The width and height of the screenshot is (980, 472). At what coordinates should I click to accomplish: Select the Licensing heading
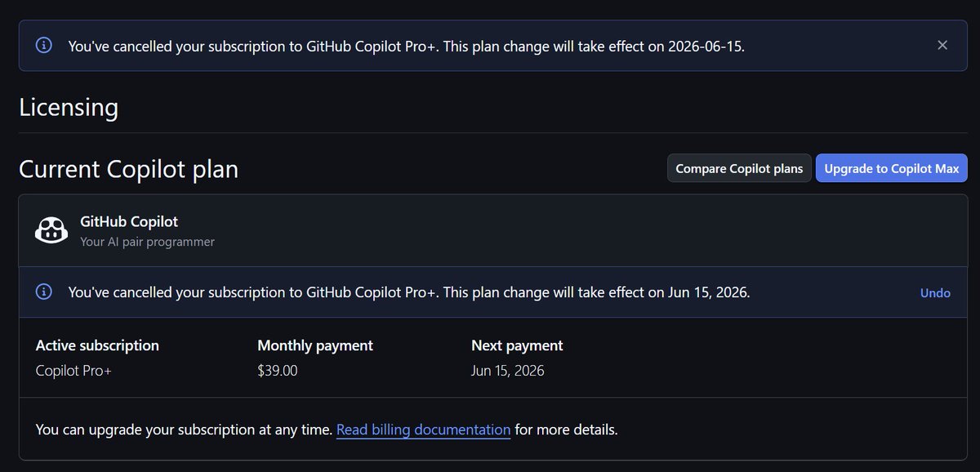click(x=69, y=107)
